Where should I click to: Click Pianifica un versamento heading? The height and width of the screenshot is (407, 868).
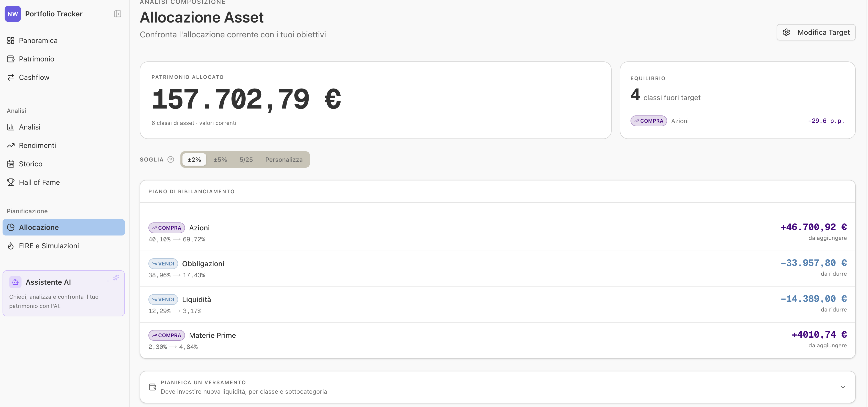(x=203, y=382)
